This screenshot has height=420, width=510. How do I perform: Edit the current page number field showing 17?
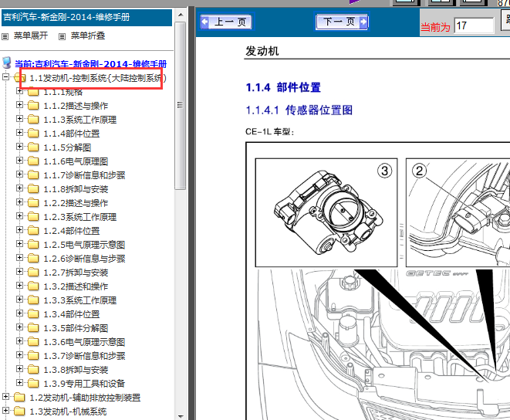tap(474, 25)
